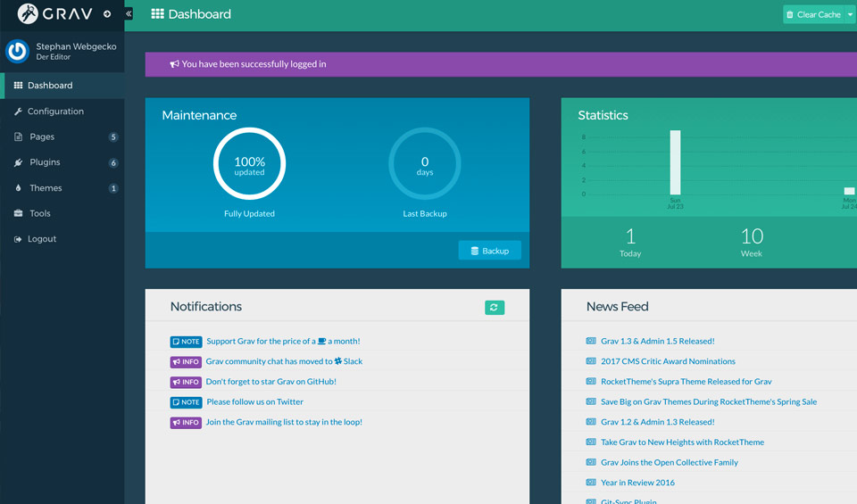Collapse the sidebar with double chevron
The image size is (857, 504).
point(129,13)
